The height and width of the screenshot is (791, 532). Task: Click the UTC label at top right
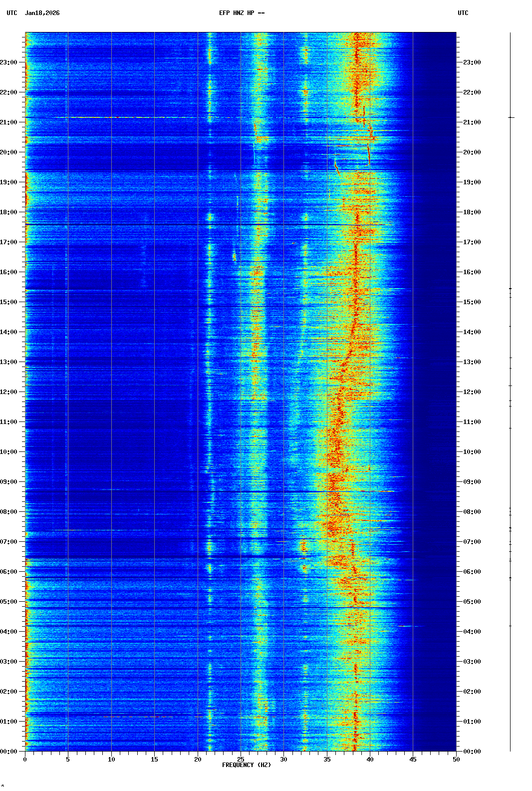pos(463,13)
